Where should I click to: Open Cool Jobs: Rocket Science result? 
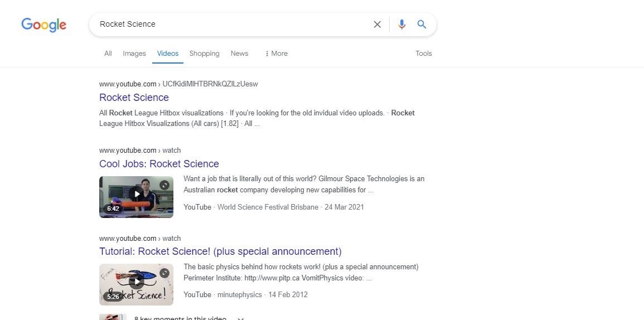click(x=159, y=164)
